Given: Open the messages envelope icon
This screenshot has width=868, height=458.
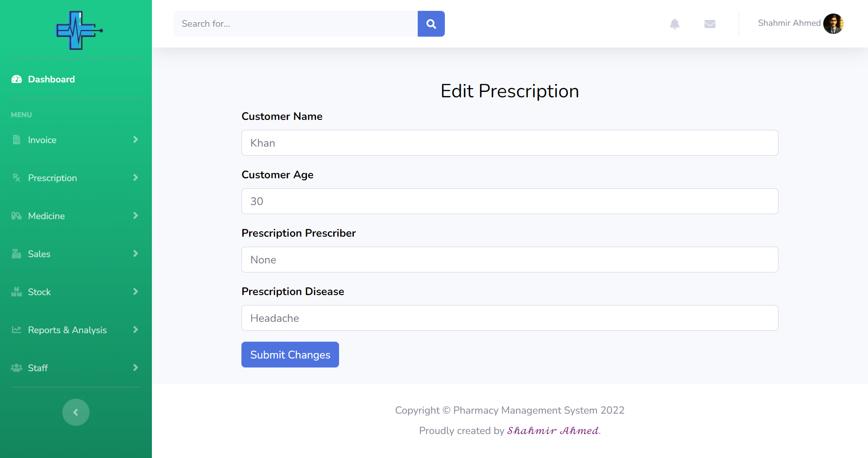Looking at the screenshot, I should click(x=710, y=24).
